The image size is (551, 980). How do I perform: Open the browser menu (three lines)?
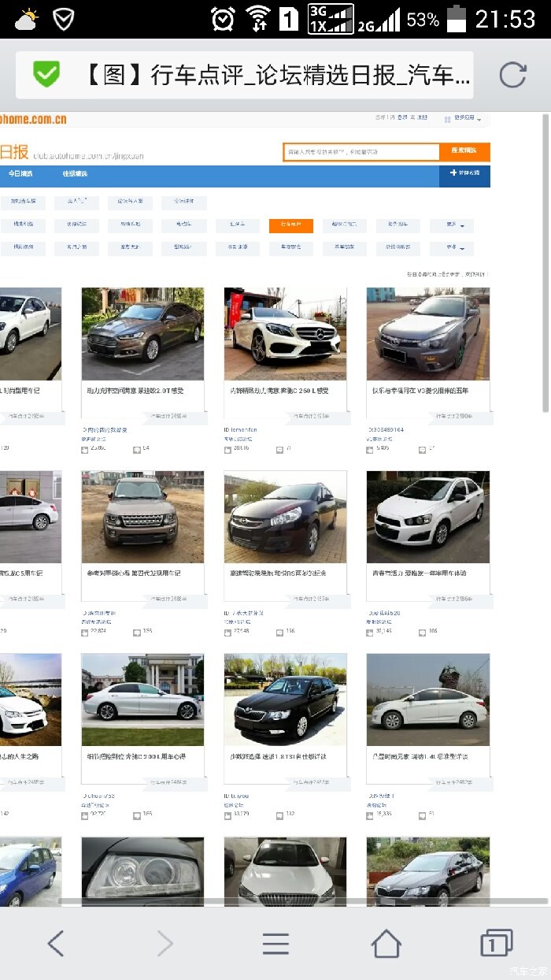tap(275, 943)
